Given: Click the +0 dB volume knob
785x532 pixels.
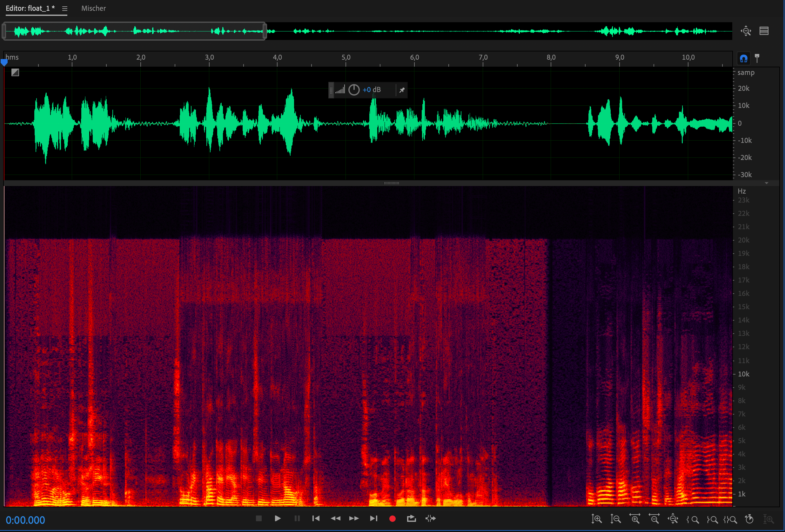Looking at the screenshot, I should point(354,90).
